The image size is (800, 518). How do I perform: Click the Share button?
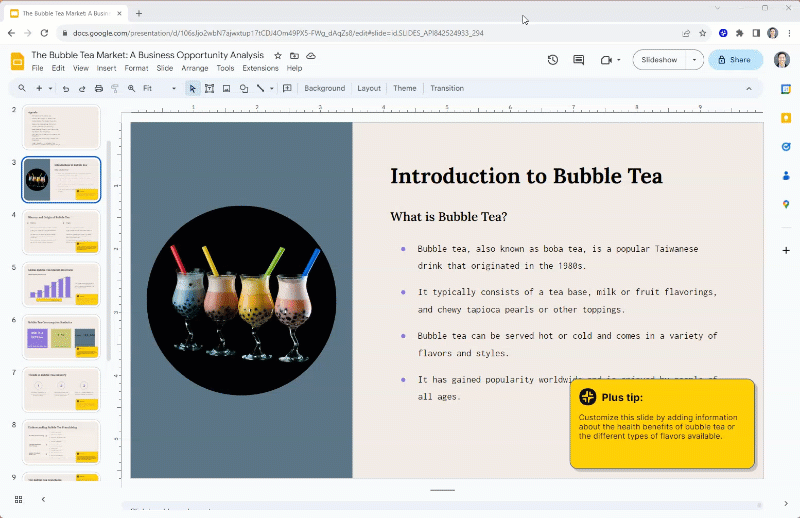tap(735, 60)
